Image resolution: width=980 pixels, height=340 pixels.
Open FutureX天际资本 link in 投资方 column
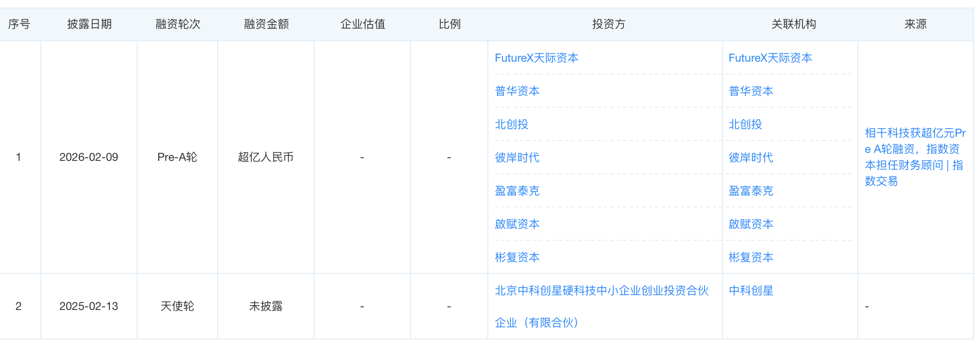[536, 58]
